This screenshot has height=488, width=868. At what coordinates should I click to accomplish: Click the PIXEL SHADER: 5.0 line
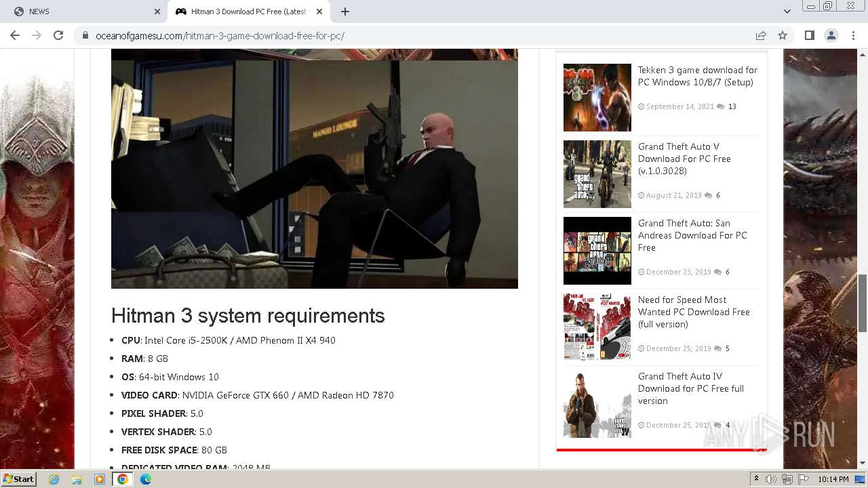[162, 413]
